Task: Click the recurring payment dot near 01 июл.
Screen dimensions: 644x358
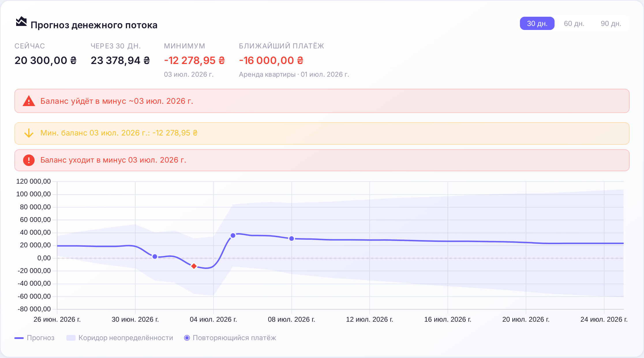Action: (155, 257)
